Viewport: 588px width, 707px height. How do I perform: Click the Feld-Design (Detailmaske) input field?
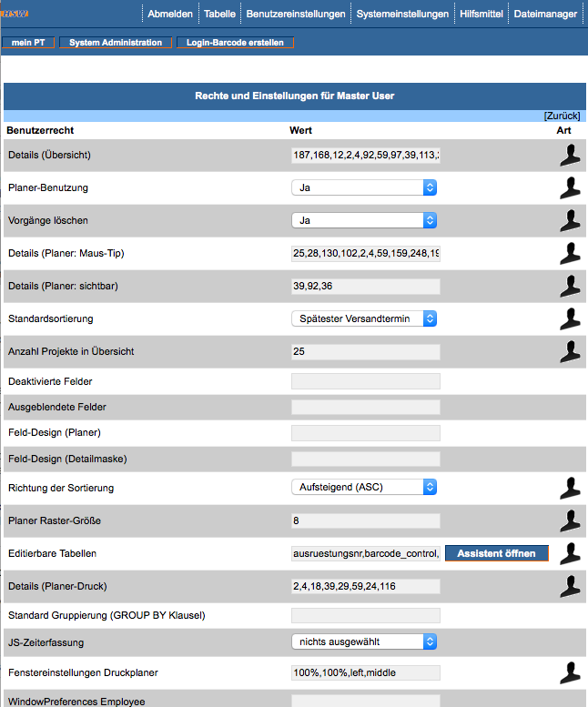coord(366,459)
